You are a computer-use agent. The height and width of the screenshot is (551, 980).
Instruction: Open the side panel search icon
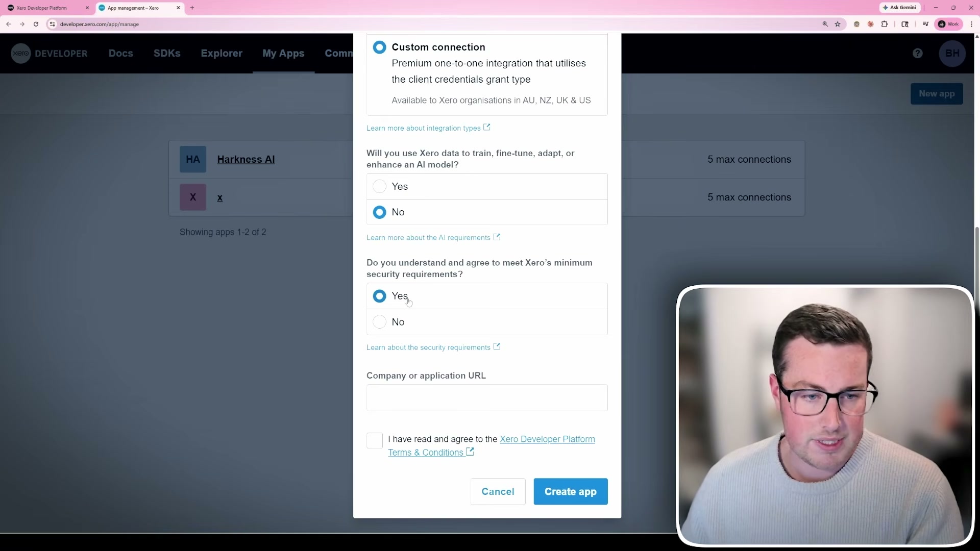[905, 24]
